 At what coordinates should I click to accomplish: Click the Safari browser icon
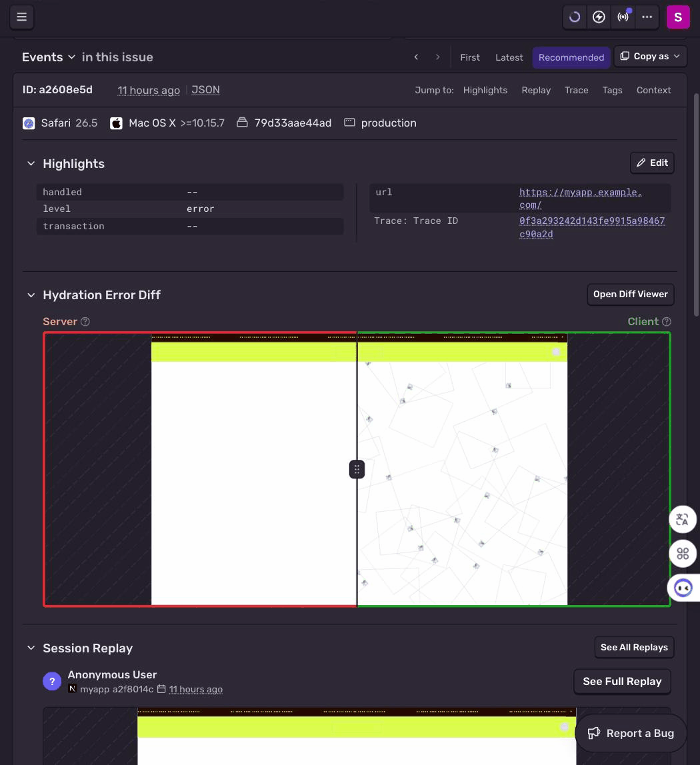pyautogui.click(x=29, y=123)
